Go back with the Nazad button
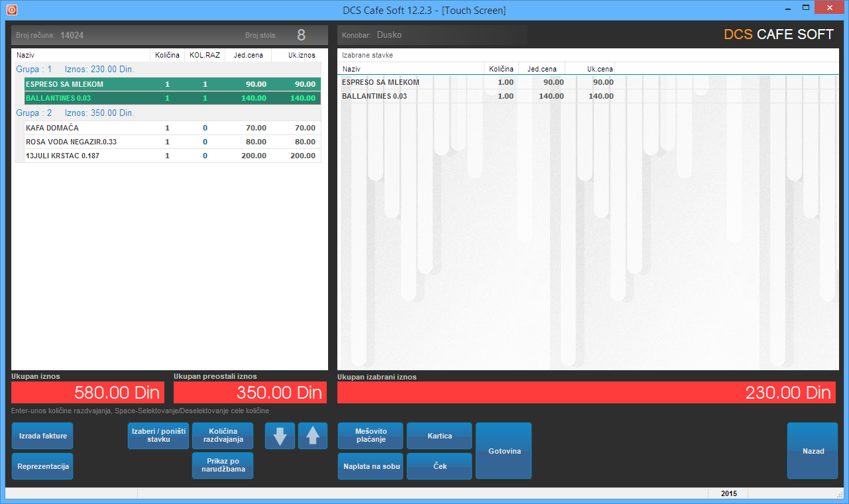 click(813, 451)
